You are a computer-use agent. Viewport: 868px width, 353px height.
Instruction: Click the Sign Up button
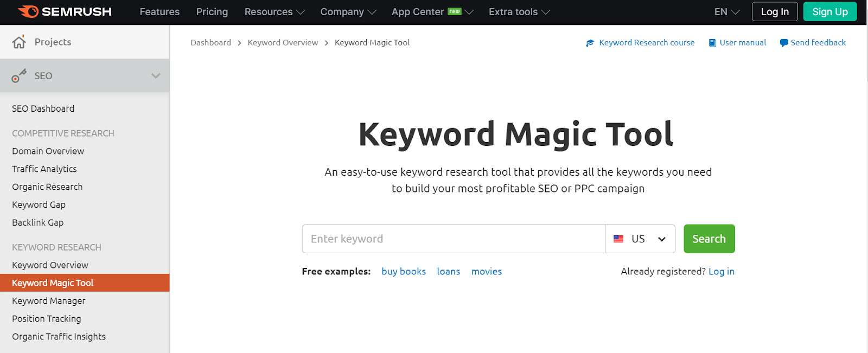(x=830, y=12)
